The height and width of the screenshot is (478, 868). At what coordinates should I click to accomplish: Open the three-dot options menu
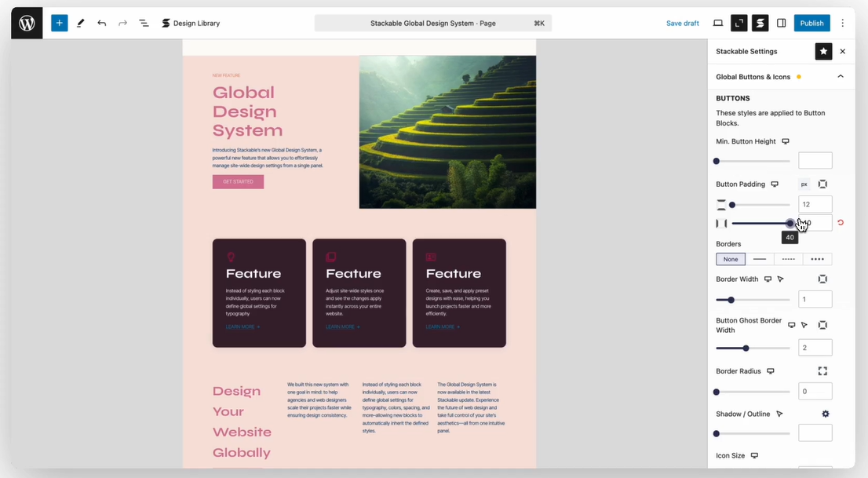tap(842, 23)
